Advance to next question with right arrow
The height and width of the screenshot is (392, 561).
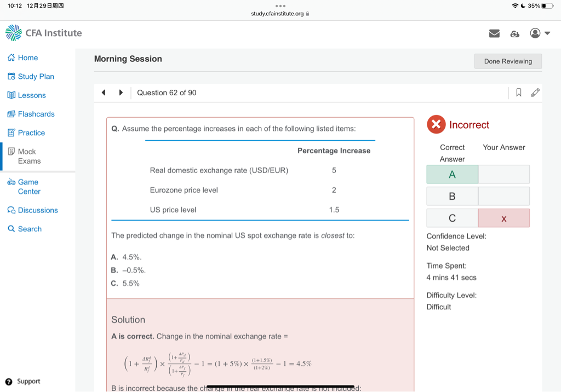(121, 93)
